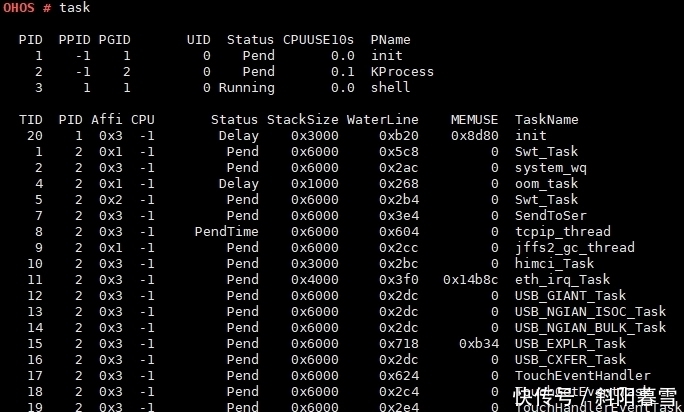
Task: Select the tcpip_thread task name
Action: 562,232
